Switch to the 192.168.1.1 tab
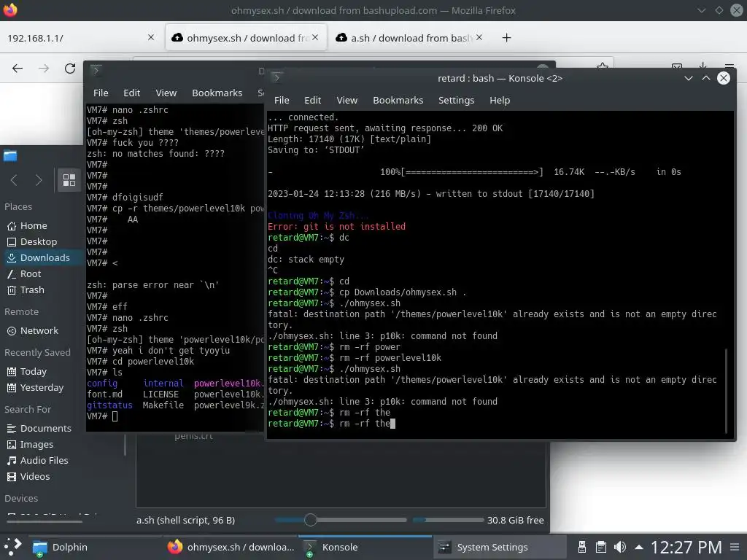 80,38
